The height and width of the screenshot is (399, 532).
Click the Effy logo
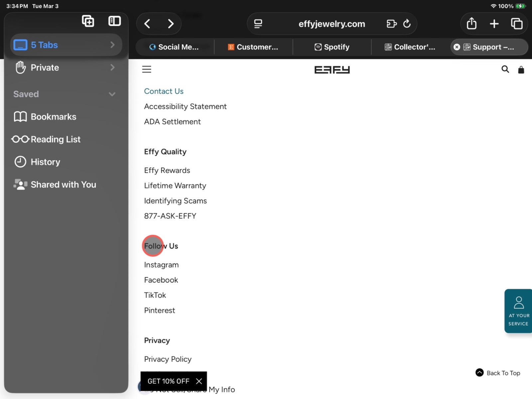coord(332,70)
